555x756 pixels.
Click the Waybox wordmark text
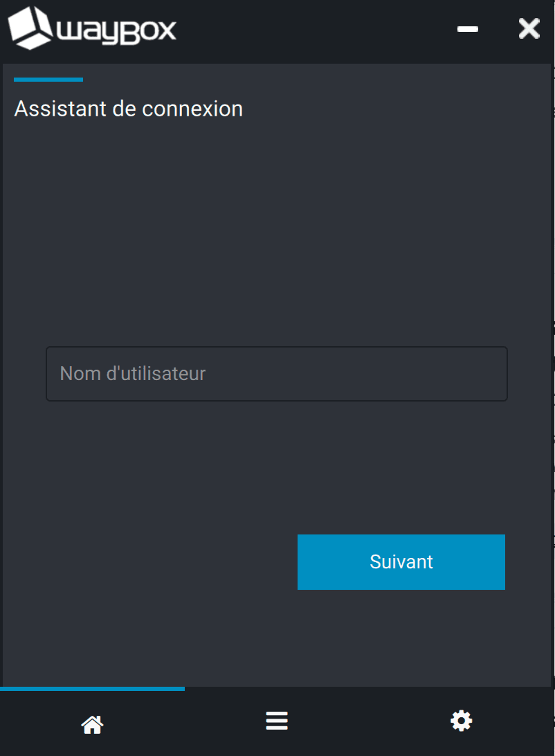click(x=116, y=32)
